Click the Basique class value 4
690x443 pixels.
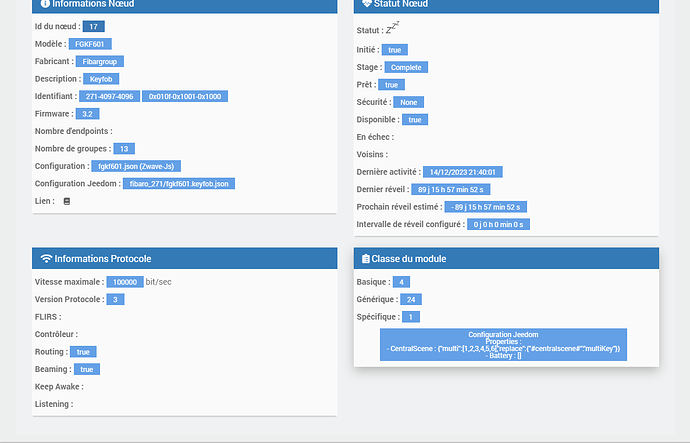pyautogui.click(x=401, y=282)
